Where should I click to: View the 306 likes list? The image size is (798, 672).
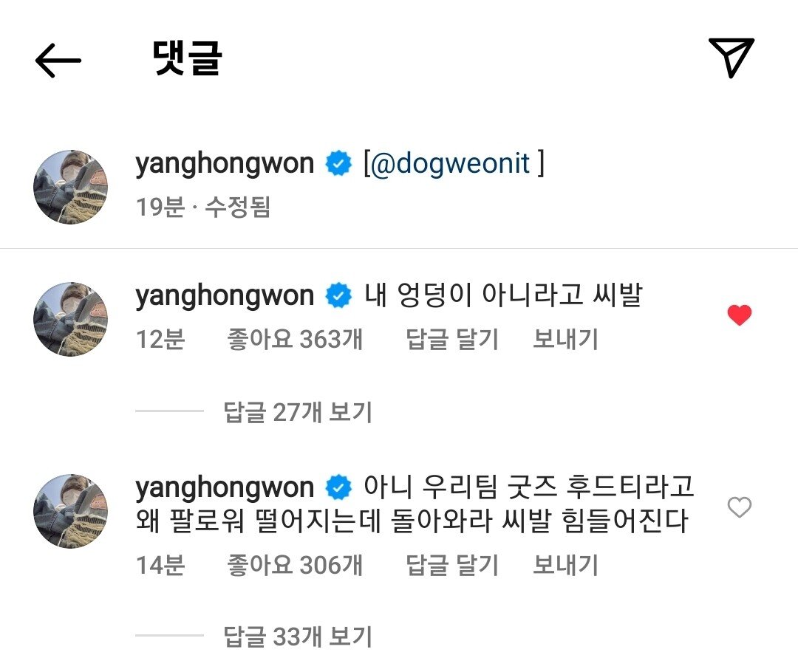[x=295, y=565]
